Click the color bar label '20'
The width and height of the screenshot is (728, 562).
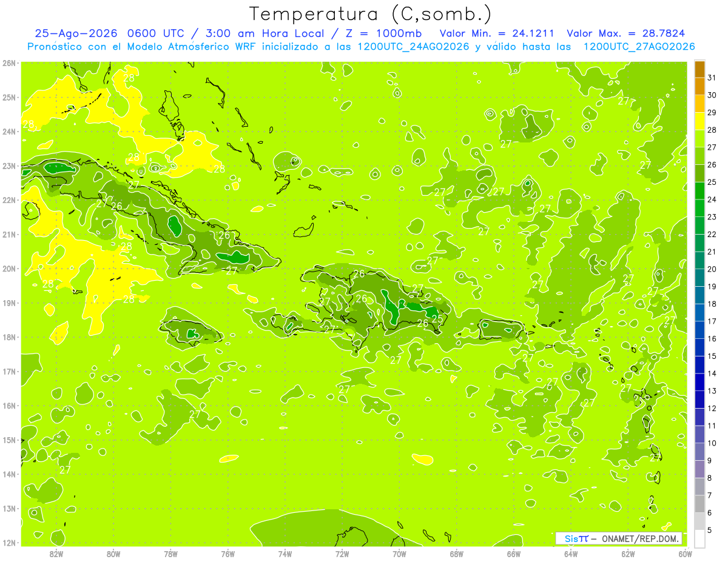[x=712, y=269]
